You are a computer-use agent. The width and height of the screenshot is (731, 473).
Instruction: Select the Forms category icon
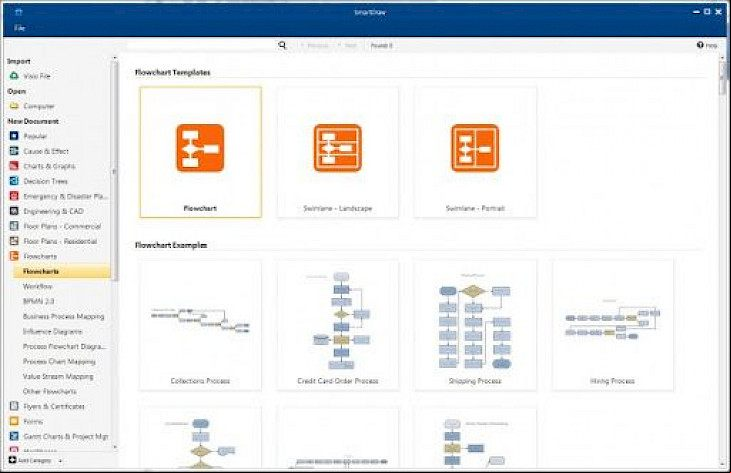click(14, 421)
